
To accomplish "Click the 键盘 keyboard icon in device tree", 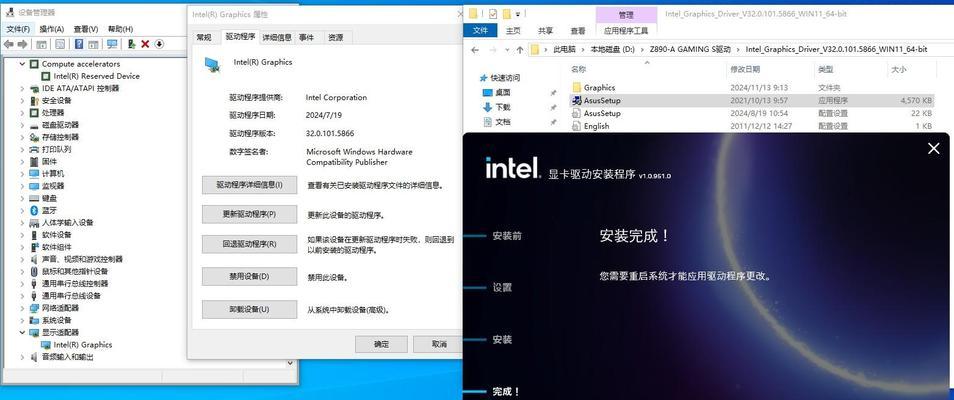I will (35, 198).
